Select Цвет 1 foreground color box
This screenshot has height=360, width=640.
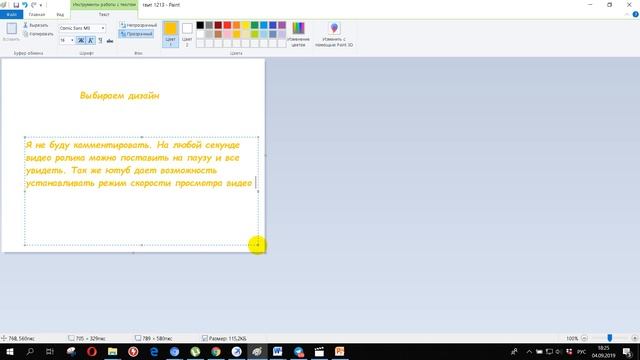(171, 34)
